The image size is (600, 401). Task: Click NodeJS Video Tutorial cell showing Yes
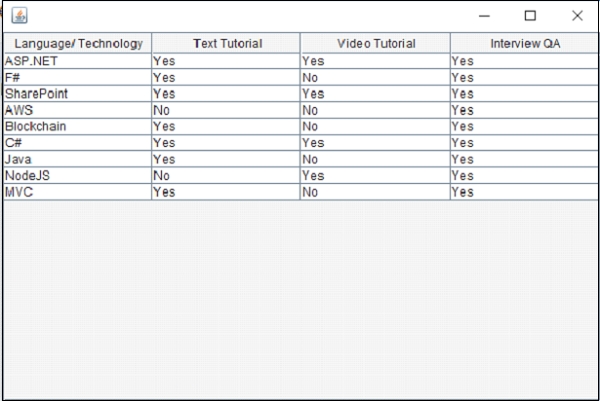375,176
